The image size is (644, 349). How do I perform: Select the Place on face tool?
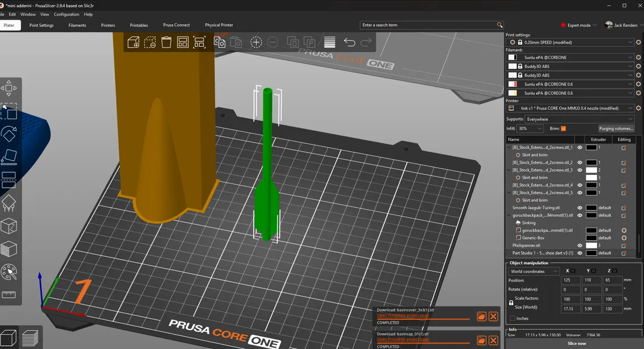pos(8,157)
